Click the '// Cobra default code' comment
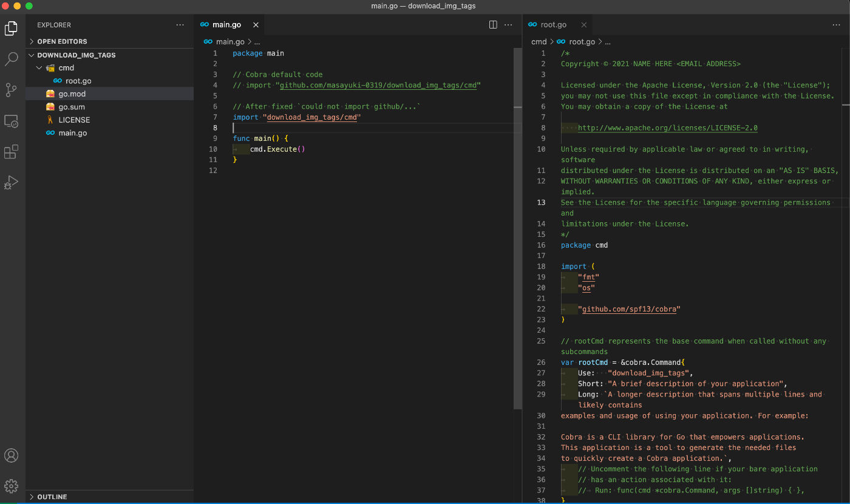The image size is (850, 504). click(277, 75)
